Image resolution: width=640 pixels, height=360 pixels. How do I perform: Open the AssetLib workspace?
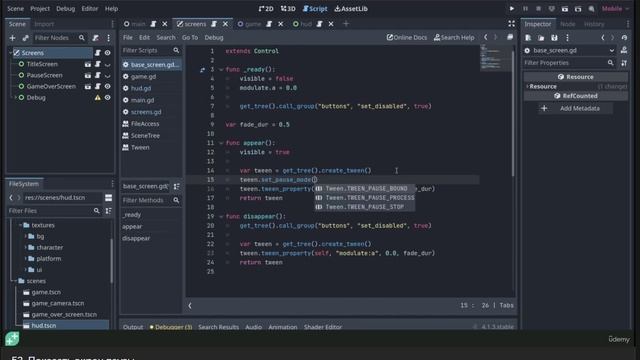pos(351,9)
